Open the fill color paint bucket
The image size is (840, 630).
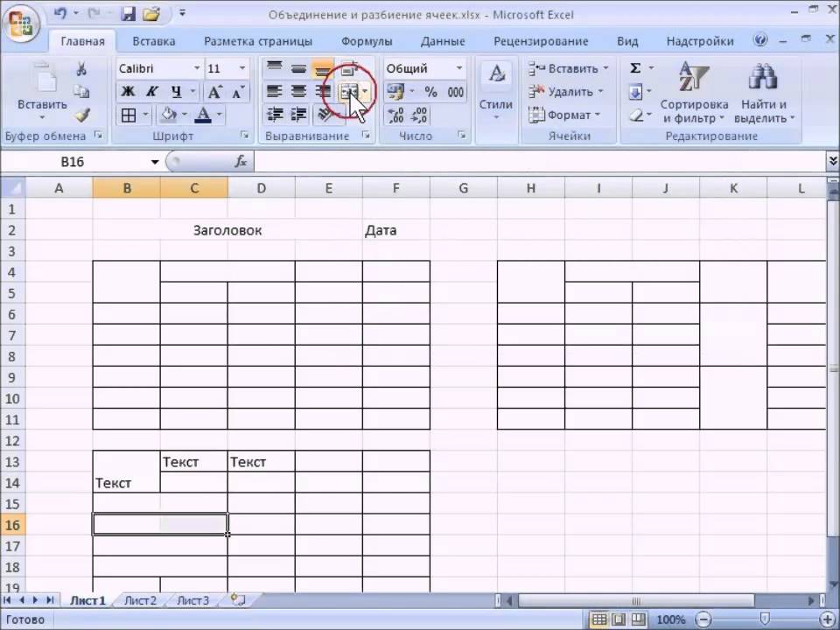(168, 115)
